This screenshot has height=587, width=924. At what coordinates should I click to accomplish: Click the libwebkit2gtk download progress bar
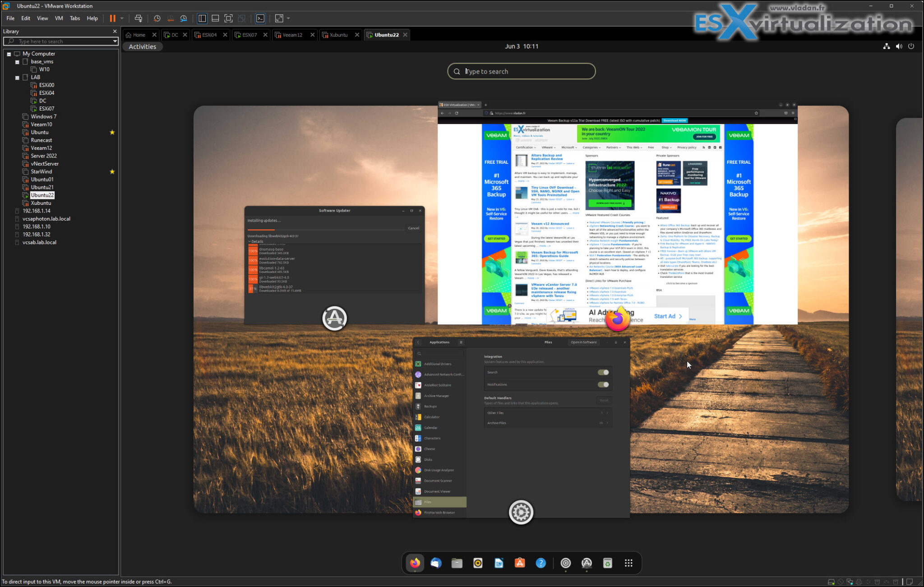point(253,288)
